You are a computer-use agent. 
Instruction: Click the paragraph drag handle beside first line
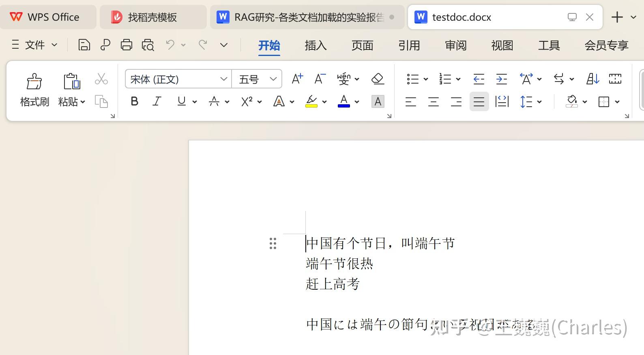click(x=273, y=243)
